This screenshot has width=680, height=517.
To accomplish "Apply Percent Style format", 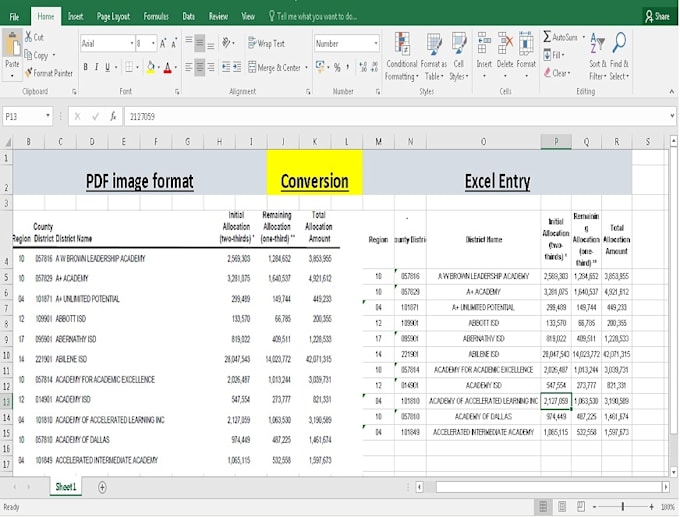I will (337, 67).
